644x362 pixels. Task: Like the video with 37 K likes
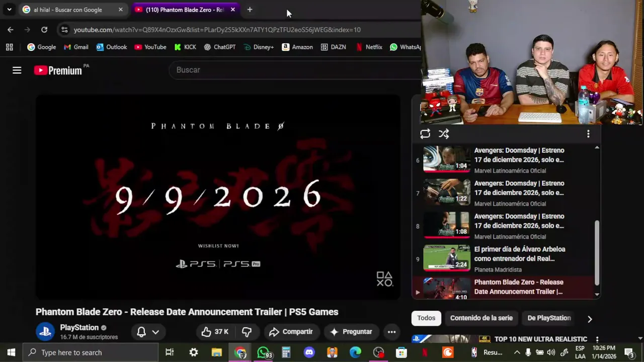[214, 332]
